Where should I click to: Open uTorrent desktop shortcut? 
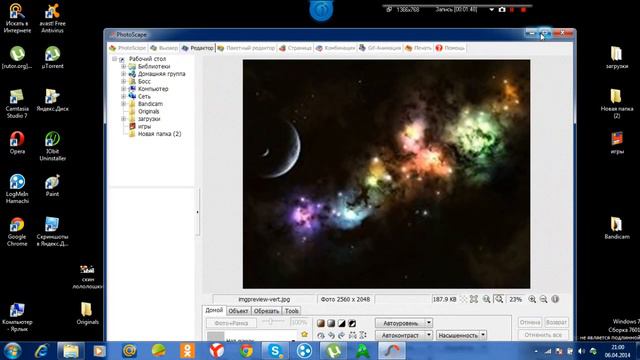point(52,57)
